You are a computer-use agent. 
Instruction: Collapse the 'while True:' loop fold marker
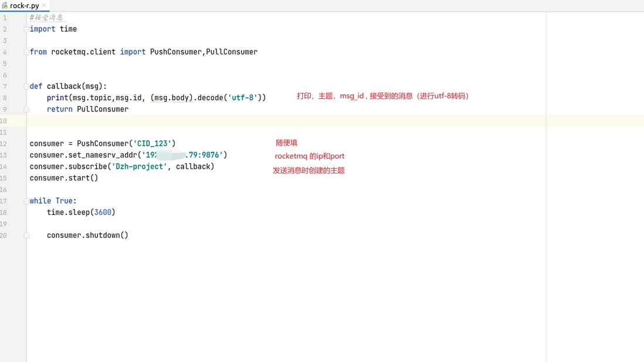(26, 201)
